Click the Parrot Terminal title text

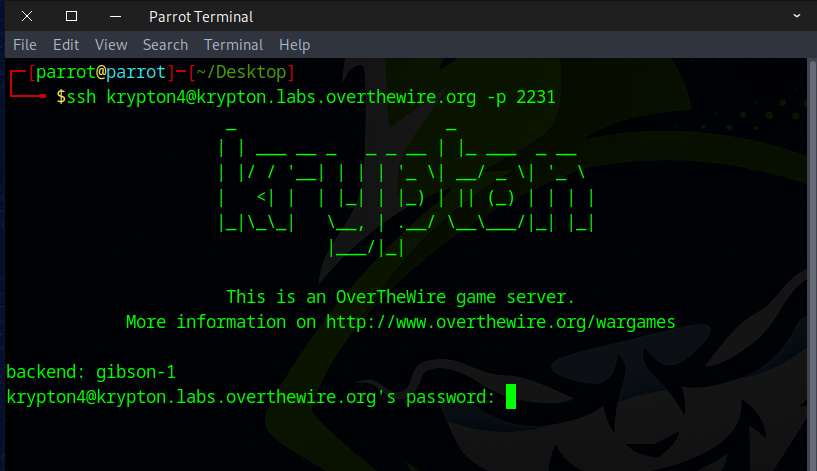click(x=201, y=17)
